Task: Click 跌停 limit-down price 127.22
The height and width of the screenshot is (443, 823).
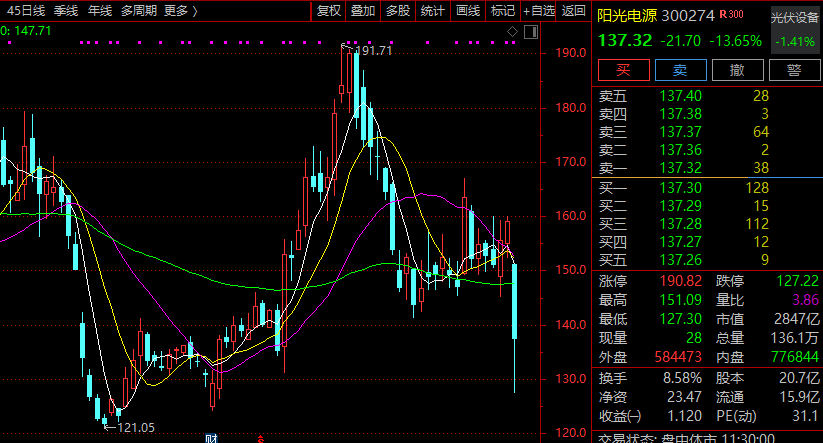Action: pos(797,281)
